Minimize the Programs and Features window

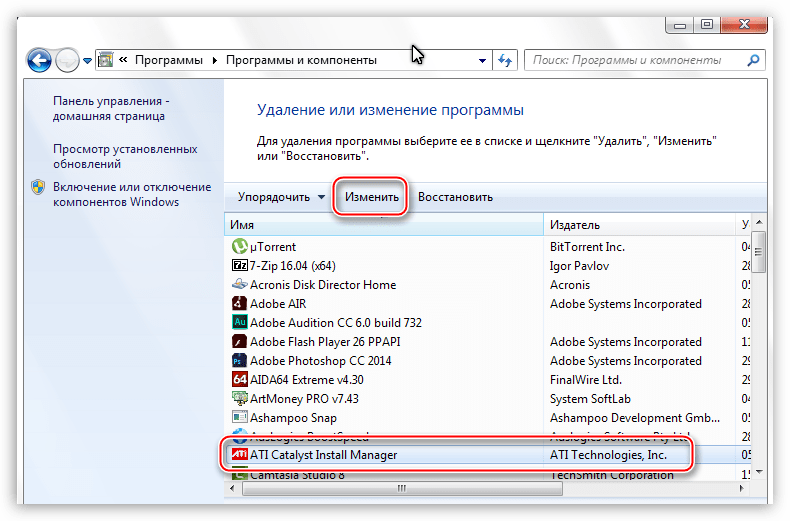click(x=680, y=25)
